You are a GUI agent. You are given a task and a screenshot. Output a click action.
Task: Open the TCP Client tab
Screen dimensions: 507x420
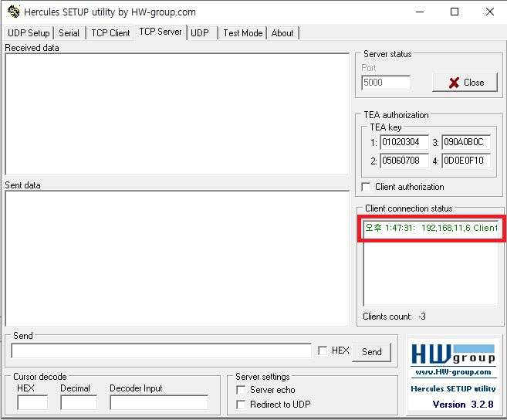(x=110, y=33)
